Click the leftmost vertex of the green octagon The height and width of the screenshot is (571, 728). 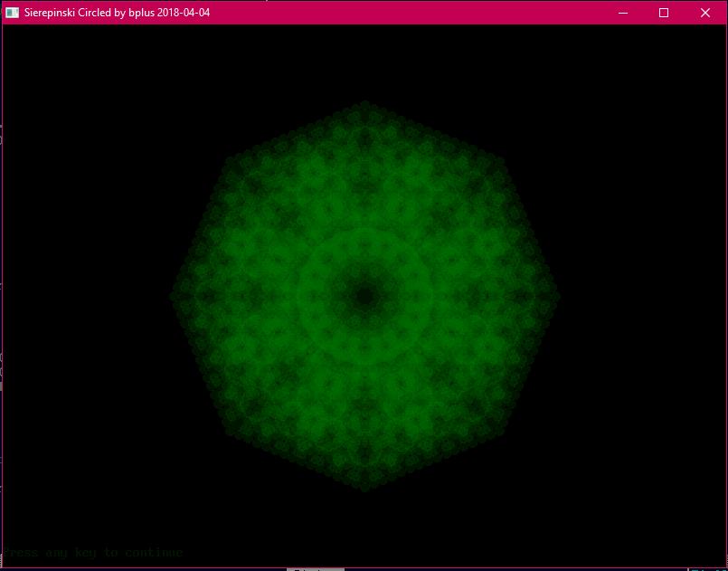pyautogui.click(x=174, y=295)
